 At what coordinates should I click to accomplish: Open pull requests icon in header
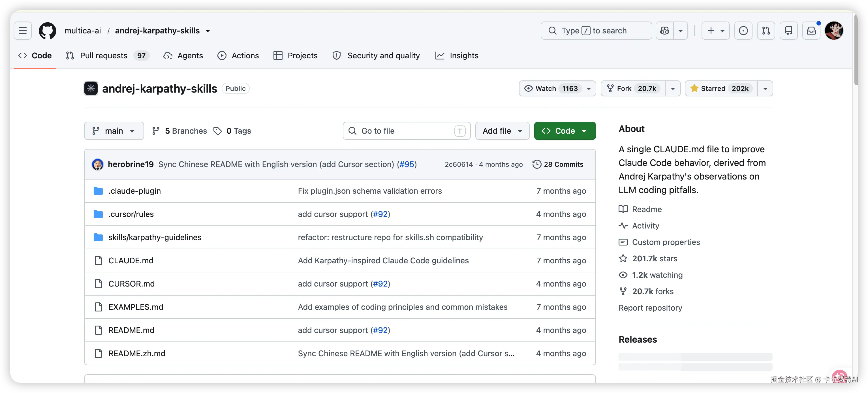coord(766,31)
